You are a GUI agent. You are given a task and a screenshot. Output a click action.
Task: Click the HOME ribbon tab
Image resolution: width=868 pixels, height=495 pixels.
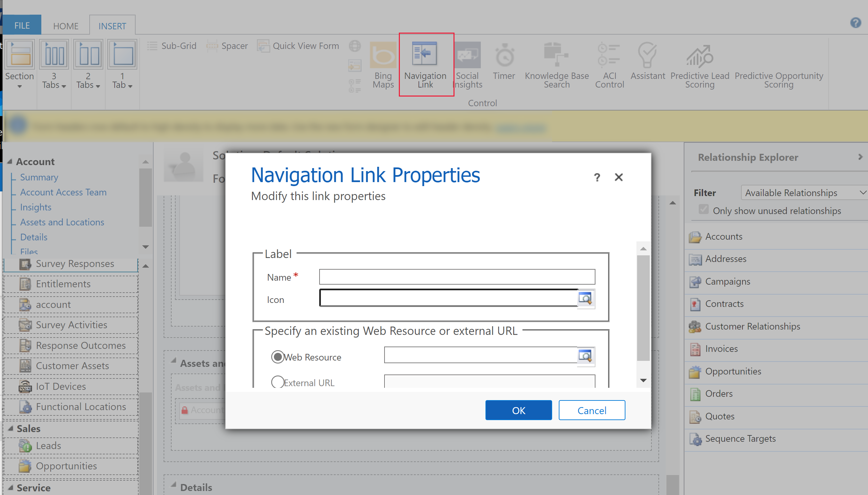65,26
